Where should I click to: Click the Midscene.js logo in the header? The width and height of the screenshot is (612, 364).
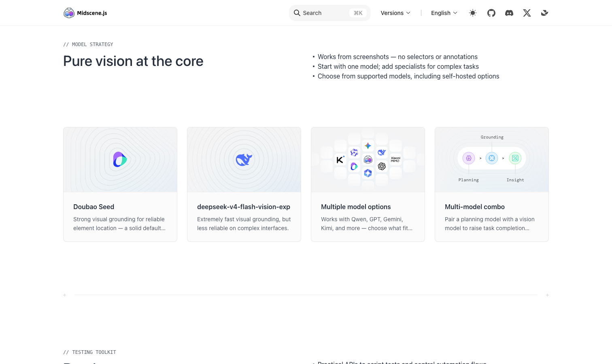pos(85,13)
